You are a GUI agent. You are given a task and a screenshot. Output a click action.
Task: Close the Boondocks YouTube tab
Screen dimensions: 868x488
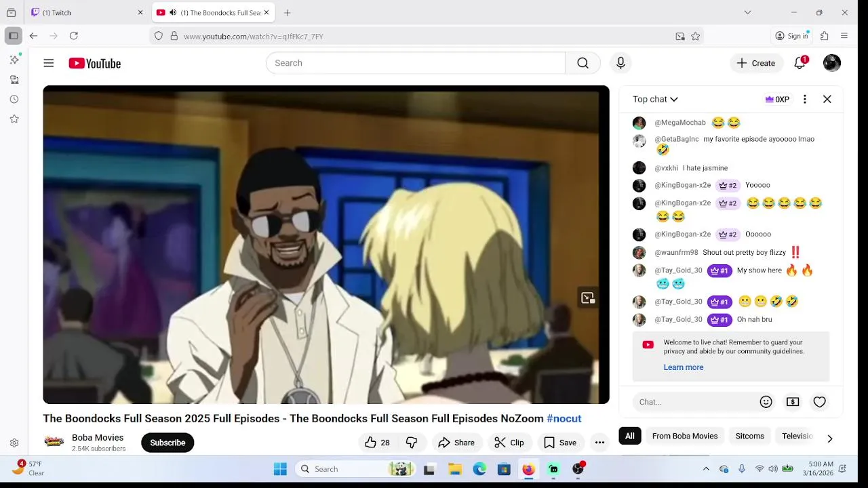tap(267, 12)
